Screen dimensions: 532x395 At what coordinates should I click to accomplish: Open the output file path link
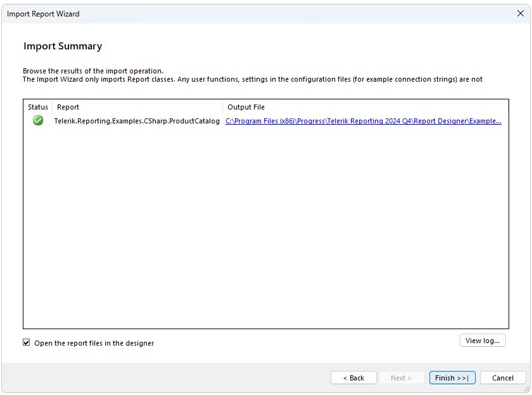point(363,121)
